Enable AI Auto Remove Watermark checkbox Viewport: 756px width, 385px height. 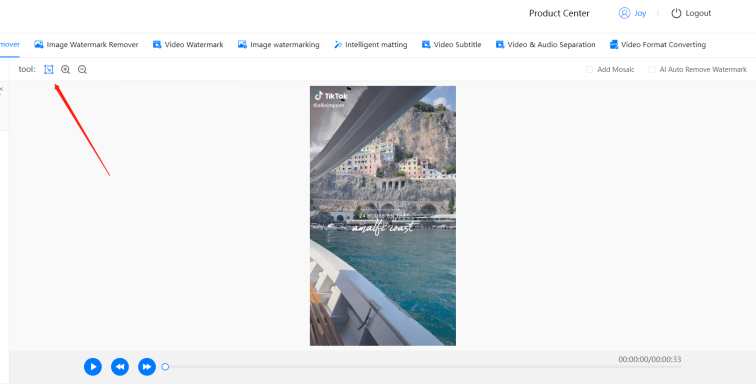click(652, 69)
